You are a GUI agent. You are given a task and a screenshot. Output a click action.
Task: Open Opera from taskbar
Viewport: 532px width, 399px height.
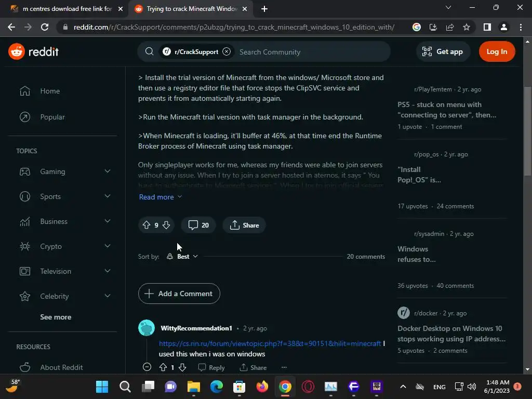point(308,387)
